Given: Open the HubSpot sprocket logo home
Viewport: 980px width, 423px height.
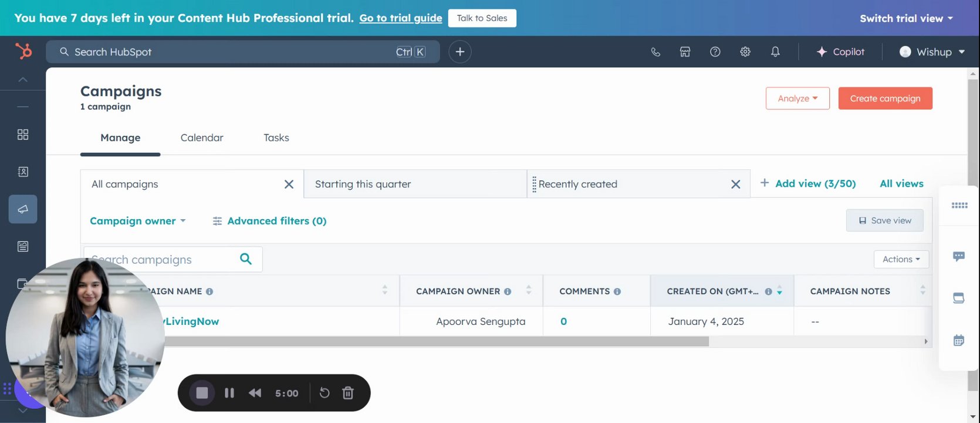Looking at the screenshot, I should coord(23,52).
